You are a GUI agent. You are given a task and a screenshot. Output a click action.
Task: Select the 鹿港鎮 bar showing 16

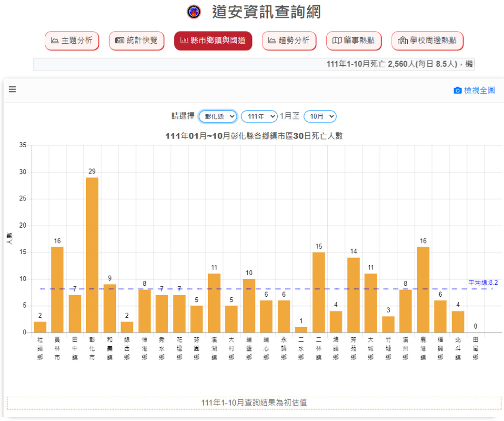423,290
